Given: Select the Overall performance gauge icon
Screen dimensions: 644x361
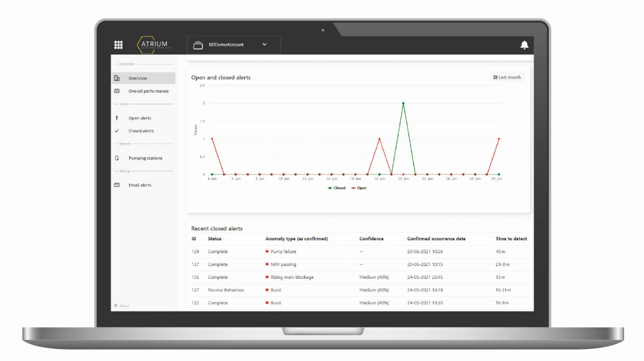Looking at the screenshot, I should (116, 91).
